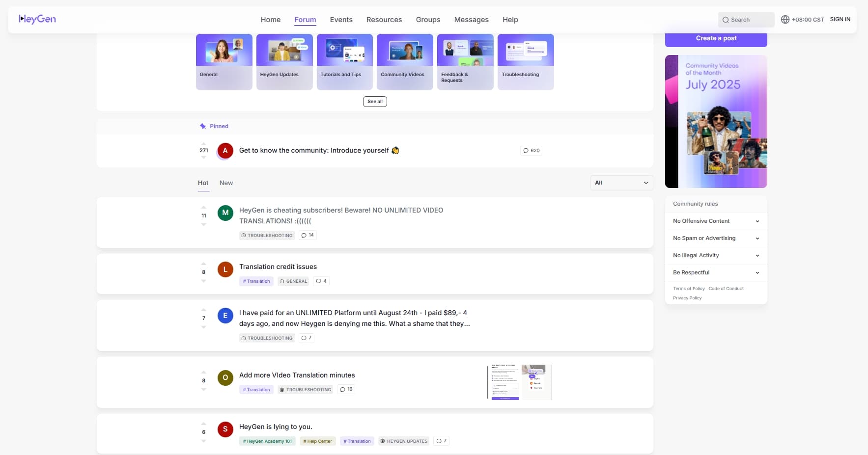Viewport: 868px width, 455px height.
Task: Open the 620 comments on pinned post
Action: [x=532, y=151]
